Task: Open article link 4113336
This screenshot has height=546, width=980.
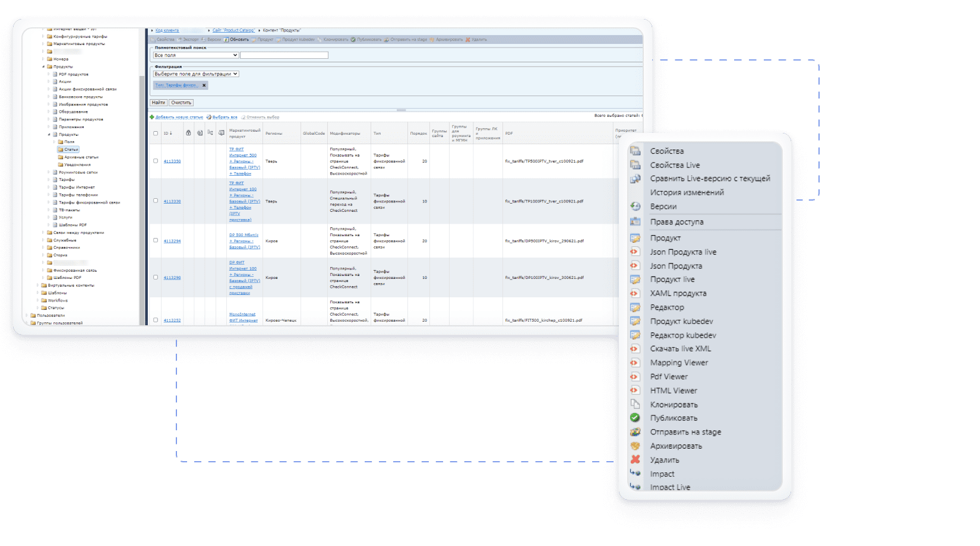Action: coord(172,201)
